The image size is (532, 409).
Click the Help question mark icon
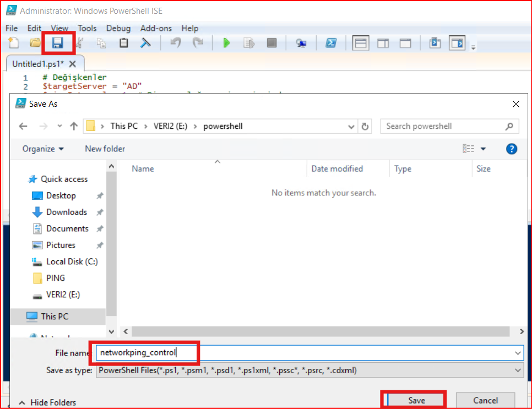point(512,149)
